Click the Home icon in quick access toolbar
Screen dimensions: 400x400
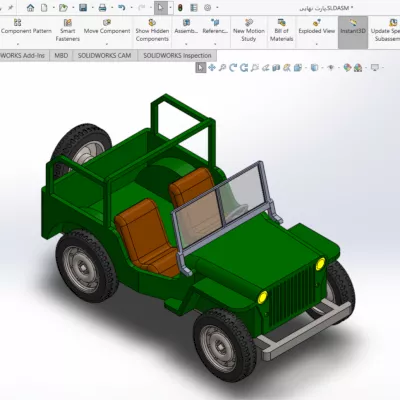(30, 8)
